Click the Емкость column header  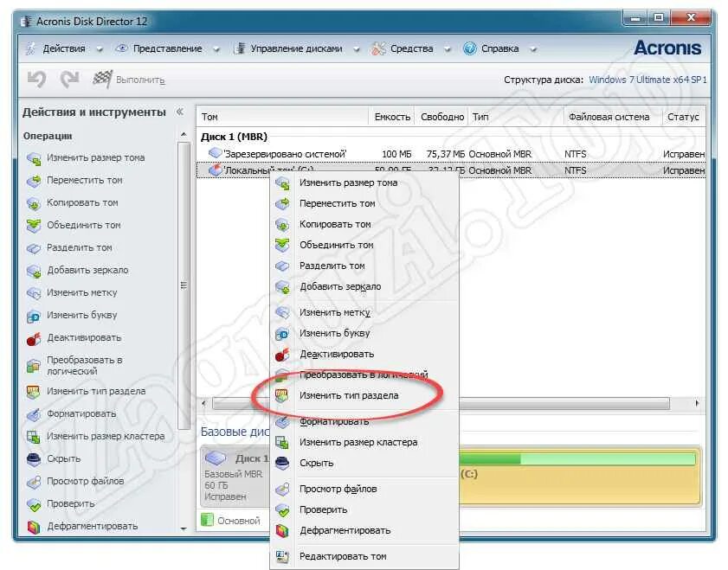point(392,117)
